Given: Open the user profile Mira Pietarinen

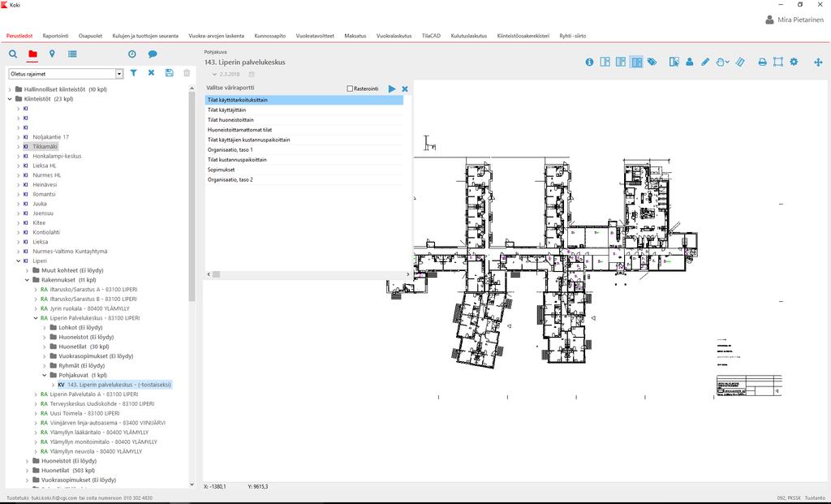Looking at the screenshot, I should pyautogui.click(x=794, y=19).
